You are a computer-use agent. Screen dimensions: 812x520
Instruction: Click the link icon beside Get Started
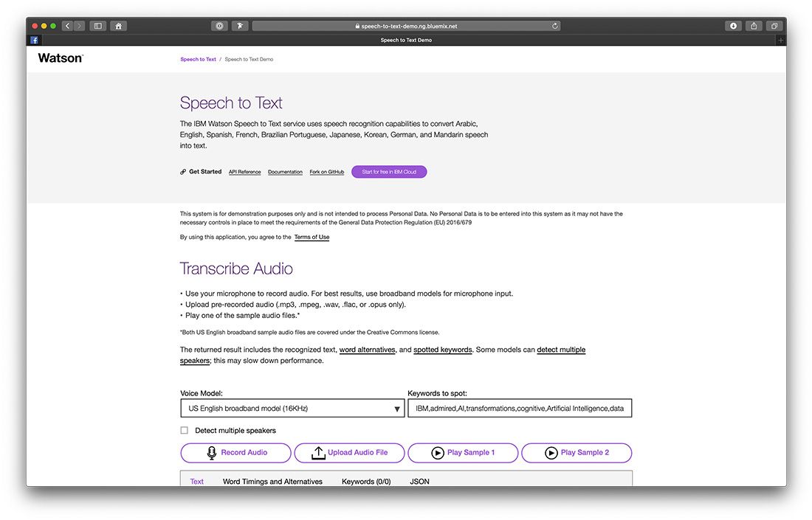point(183,172)
